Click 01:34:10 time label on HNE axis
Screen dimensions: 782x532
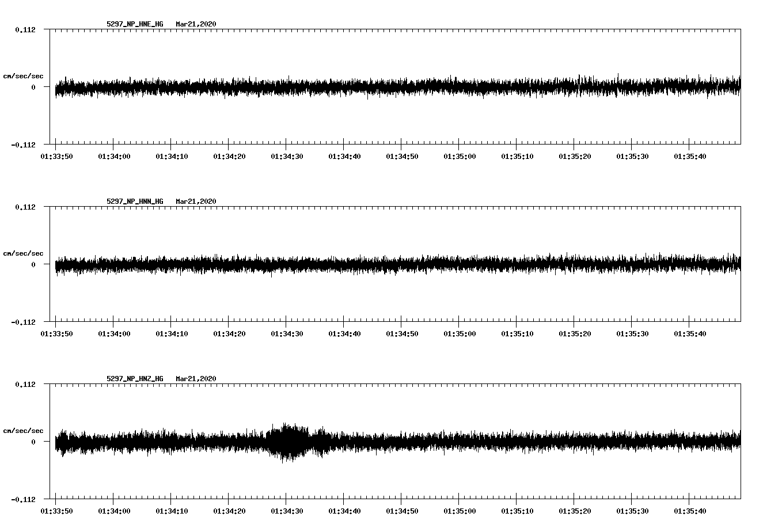click(172, 157)
